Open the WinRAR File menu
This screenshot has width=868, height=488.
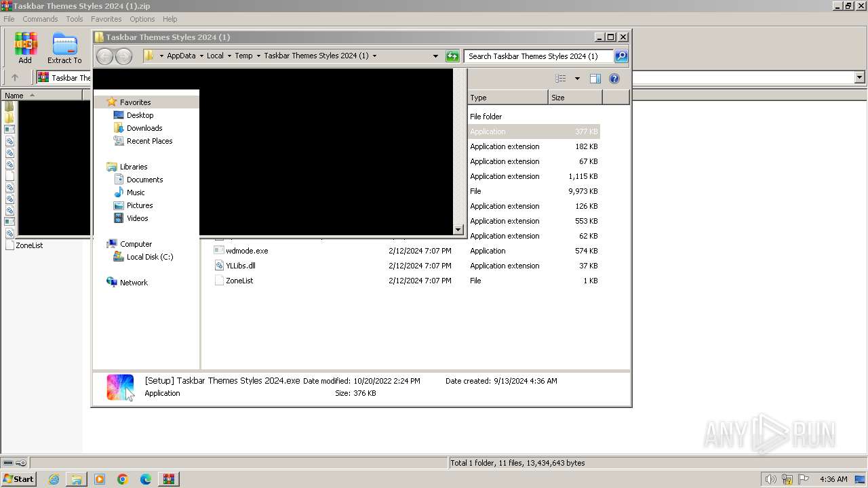coord(9,19)
